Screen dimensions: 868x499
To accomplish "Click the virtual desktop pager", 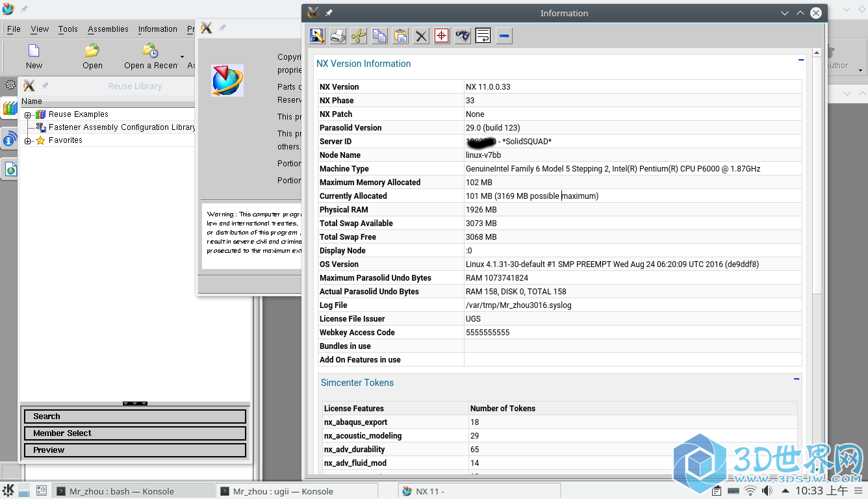I will (23, 491).
